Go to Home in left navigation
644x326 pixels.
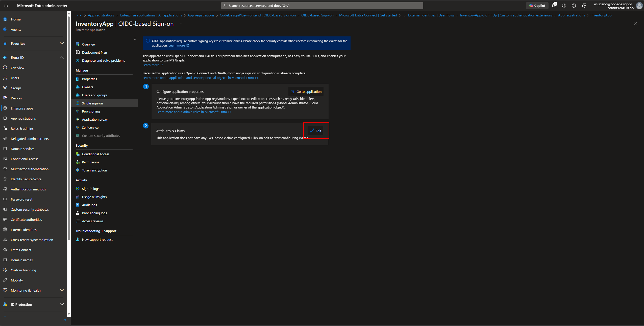click(x=16, y=19)
